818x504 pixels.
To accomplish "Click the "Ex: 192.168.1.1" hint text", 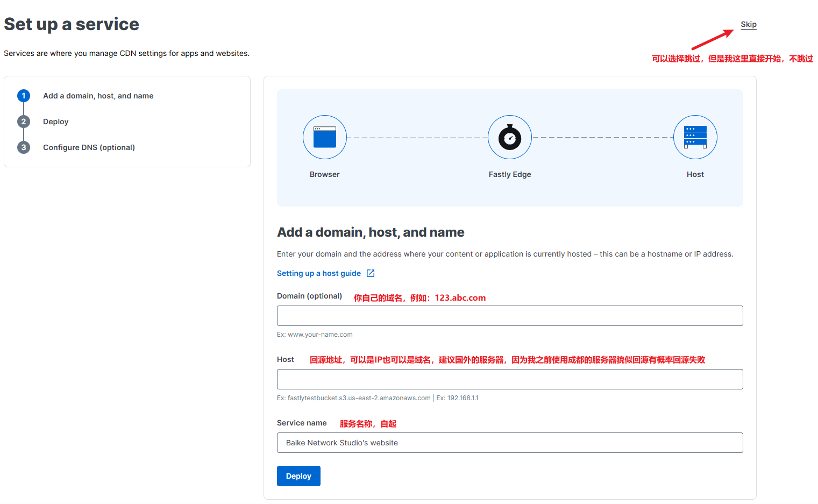I will click(457, 398).
